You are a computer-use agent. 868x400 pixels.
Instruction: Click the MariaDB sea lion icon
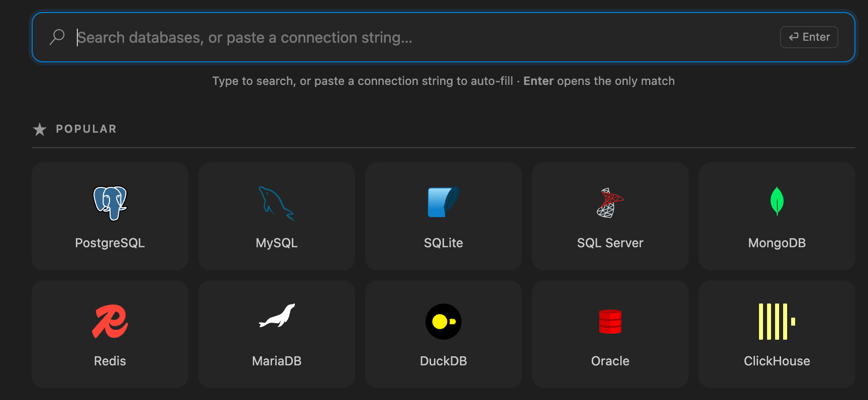[277, 316]
